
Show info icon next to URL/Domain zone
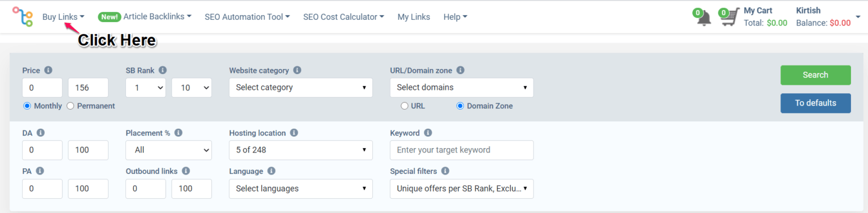pyautogui.click(x=461, y=71)
